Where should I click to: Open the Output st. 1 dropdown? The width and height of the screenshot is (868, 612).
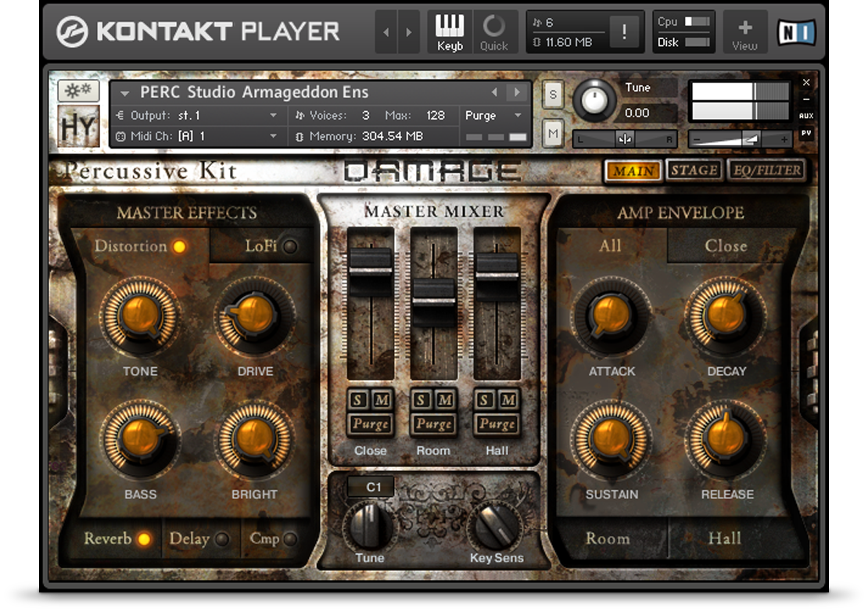click(198, 115)
